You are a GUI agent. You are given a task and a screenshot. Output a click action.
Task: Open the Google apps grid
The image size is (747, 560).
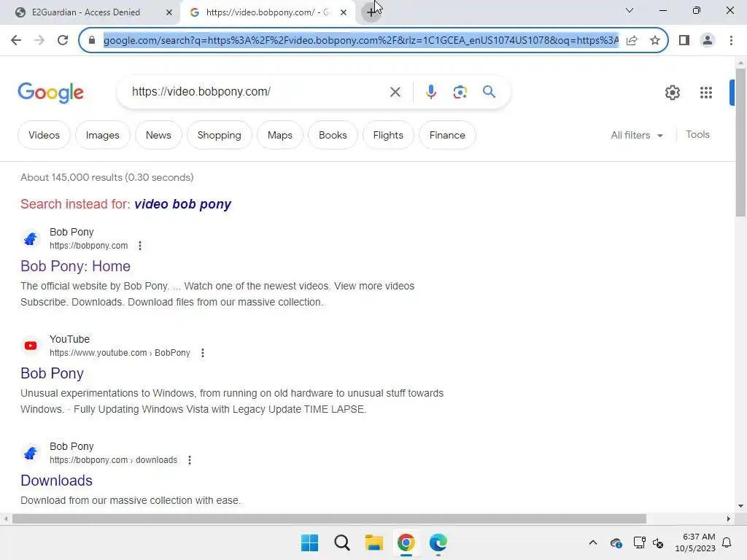705,93
